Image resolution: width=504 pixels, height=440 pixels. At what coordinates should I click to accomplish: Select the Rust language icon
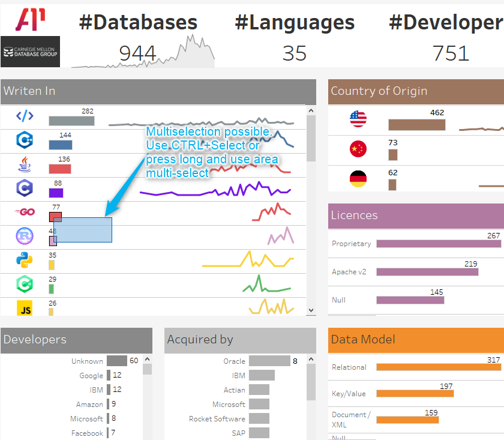(x=25, y=236)
